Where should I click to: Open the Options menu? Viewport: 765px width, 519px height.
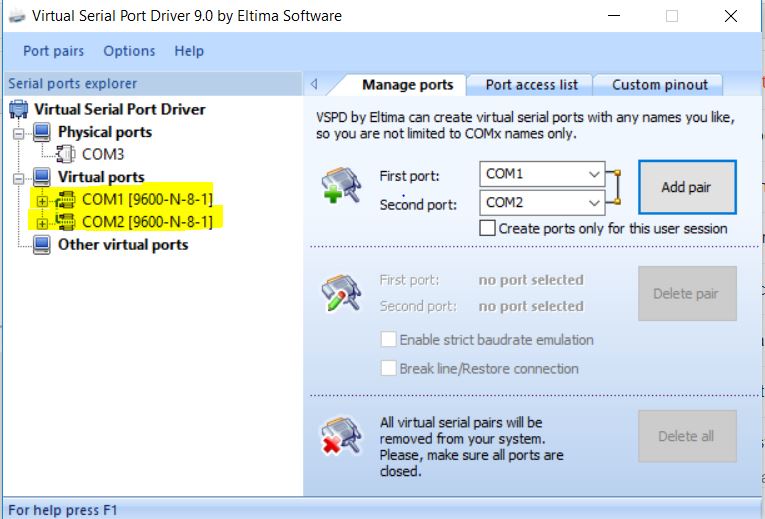coord(129,51)
